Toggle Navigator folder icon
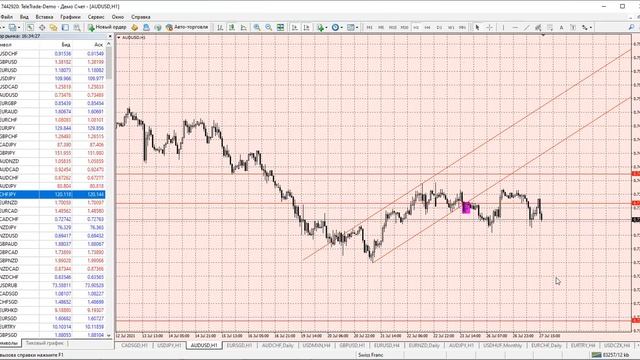 (53, 27)
